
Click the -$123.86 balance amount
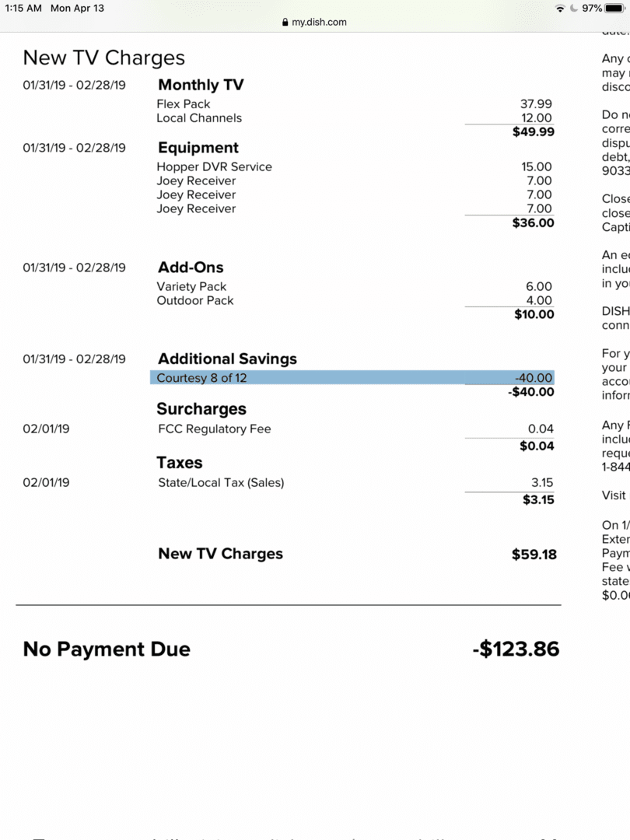(516, 649)
